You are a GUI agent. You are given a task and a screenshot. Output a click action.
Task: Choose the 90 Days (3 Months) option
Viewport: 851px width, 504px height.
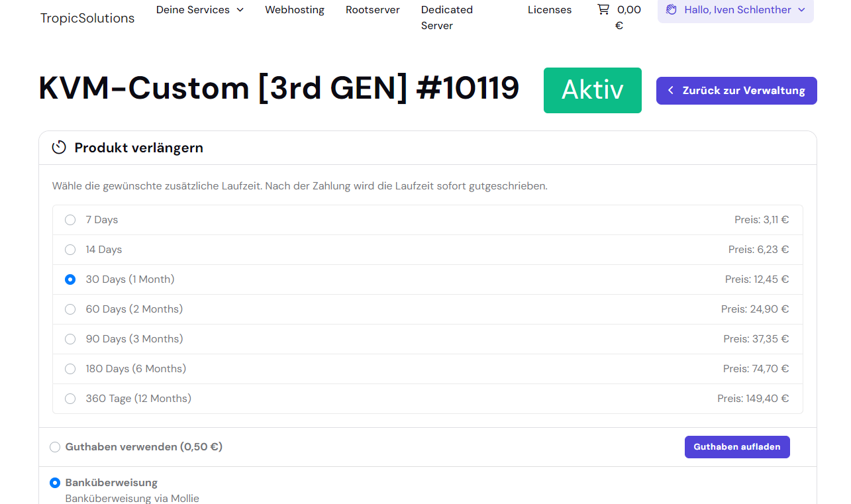(70, 339)
